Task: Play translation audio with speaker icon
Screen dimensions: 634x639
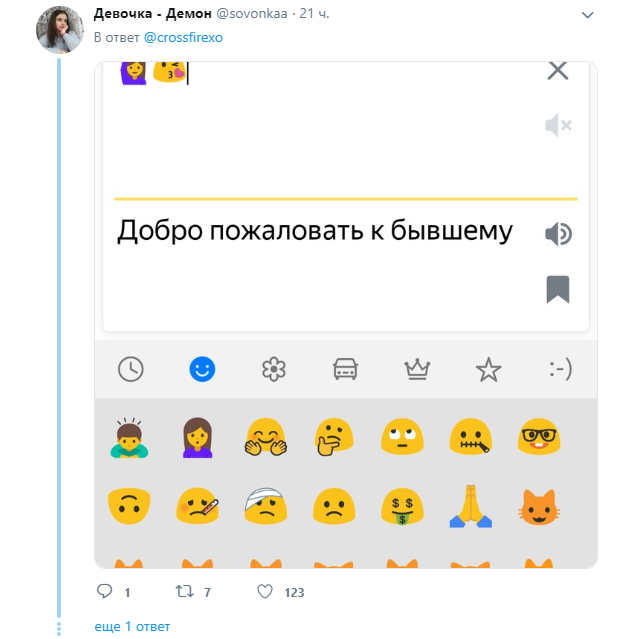Action: [x=558, y=234]
